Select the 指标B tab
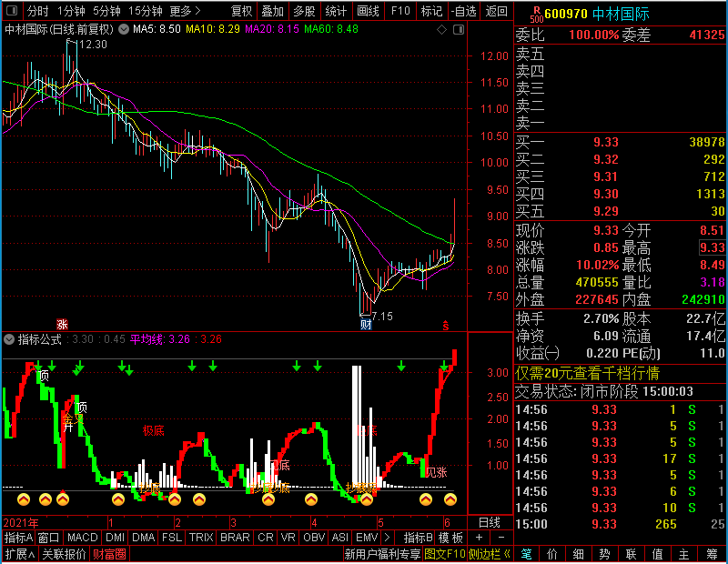 tap(419, 538)
